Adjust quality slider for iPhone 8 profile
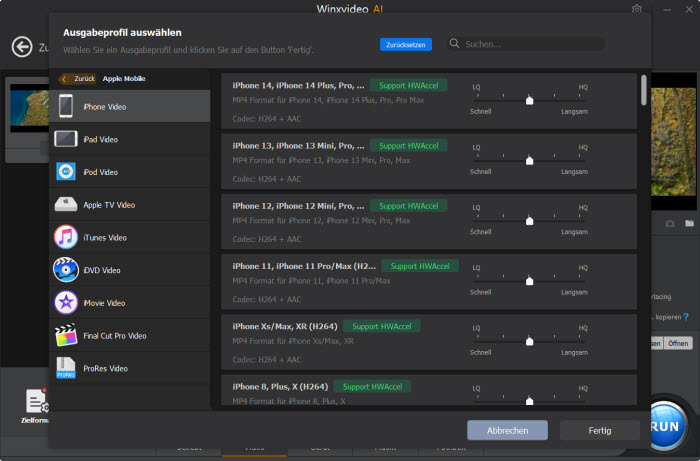The image size is (700, 461). (x=529, y=399)
